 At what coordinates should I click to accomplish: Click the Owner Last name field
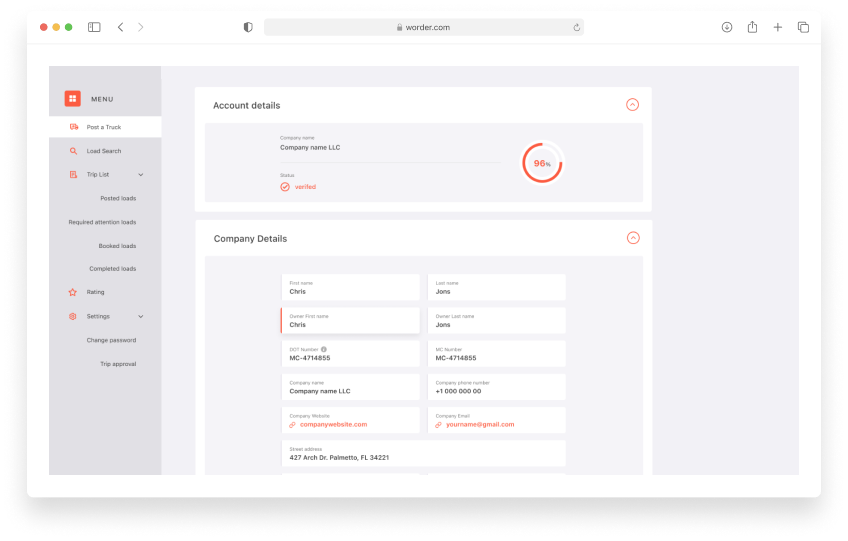496,320
